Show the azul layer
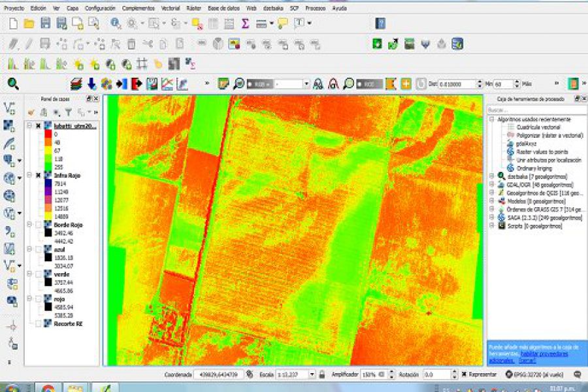588x392 pixels. (x=39, y=250)
